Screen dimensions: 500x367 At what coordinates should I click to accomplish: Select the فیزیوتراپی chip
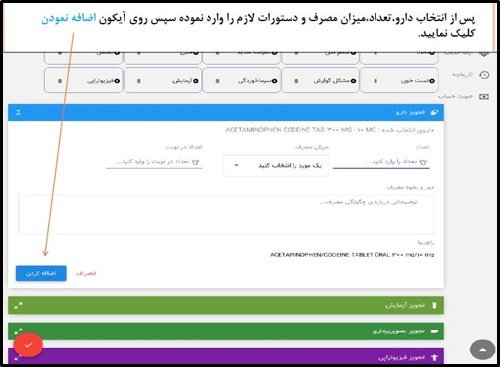pyautogui.click(x=84, y=80)
